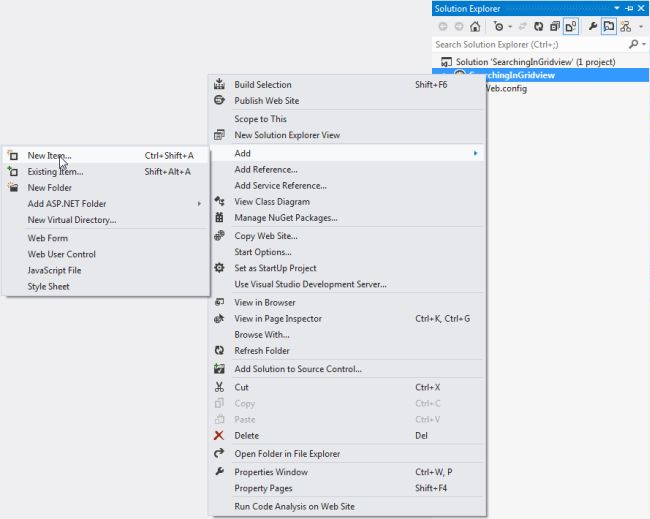This screenshot has height=519, width=650.
Task: Open the search options dropdown beside magnifier
Action: [644, 44]
